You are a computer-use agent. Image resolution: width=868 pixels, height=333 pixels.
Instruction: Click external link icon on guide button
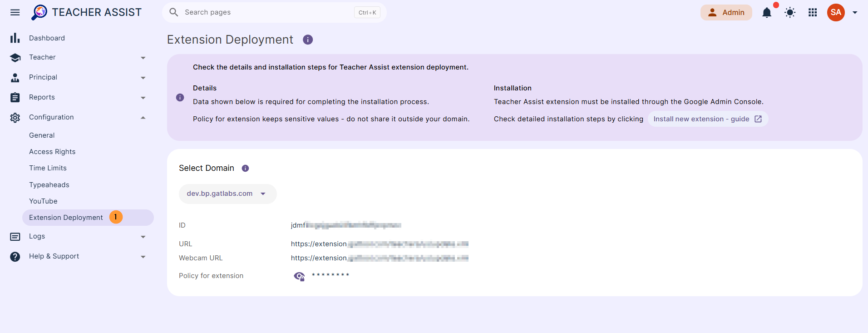pos(758,119)
